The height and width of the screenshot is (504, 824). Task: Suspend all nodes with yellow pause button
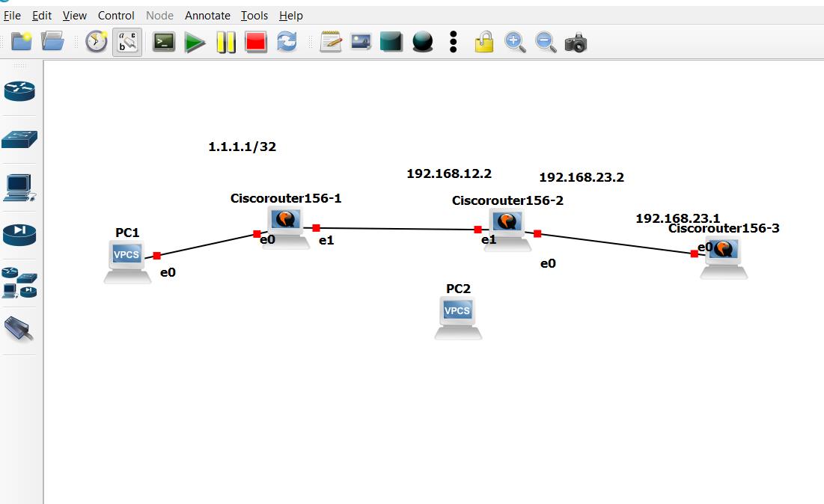coord(225,42)
